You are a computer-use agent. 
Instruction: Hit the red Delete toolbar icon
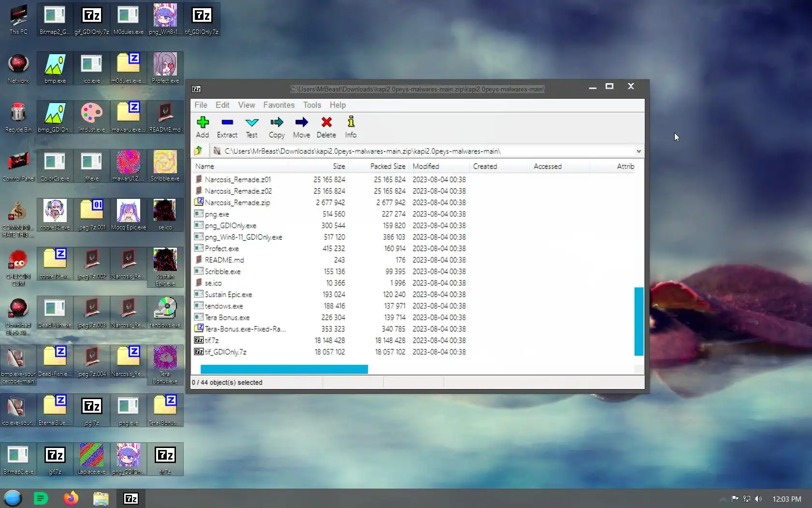pos(326,127)
